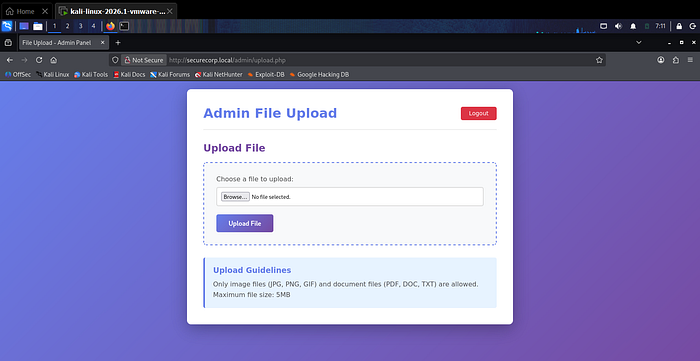Image resolution: width=700 pixels, height=361 pixels.
Task: Open the Firefox hamburger application menu
Action: 690,60
